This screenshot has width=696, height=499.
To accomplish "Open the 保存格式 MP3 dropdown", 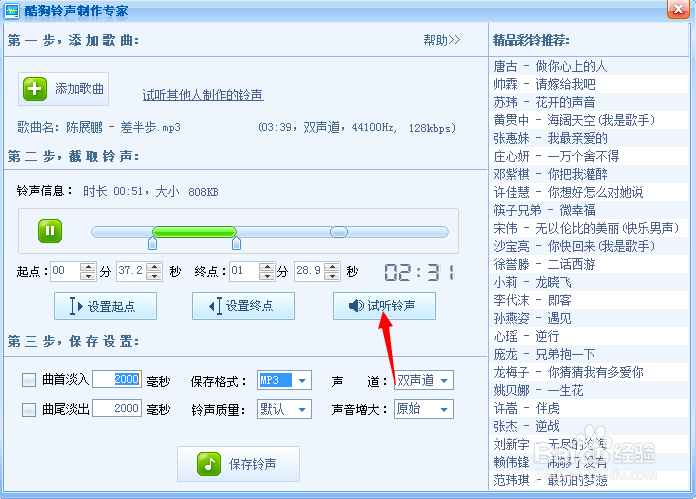I will click(x=302, y=380).
